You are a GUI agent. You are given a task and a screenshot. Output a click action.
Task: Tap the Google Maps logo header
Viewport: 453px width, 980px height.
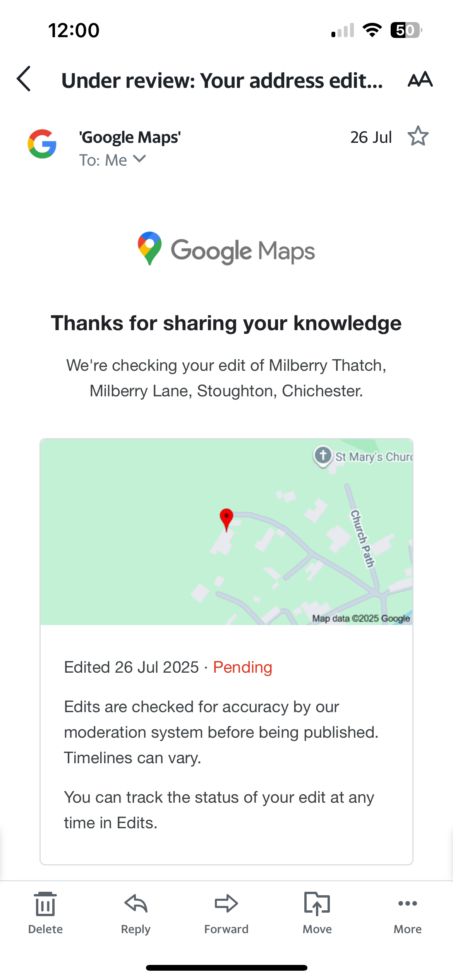point(226,249)
